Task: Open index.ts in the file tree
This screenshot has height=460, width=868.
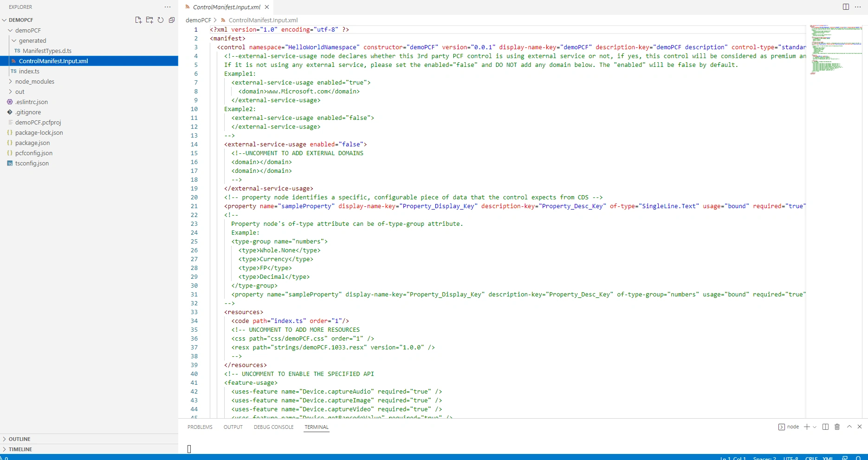Action: (x=29, y=71)
